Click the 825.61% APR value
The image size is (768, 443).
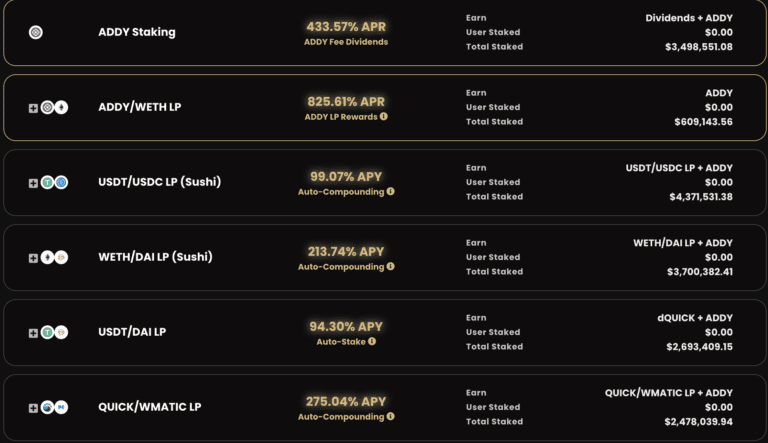click(x=346, y=101)
